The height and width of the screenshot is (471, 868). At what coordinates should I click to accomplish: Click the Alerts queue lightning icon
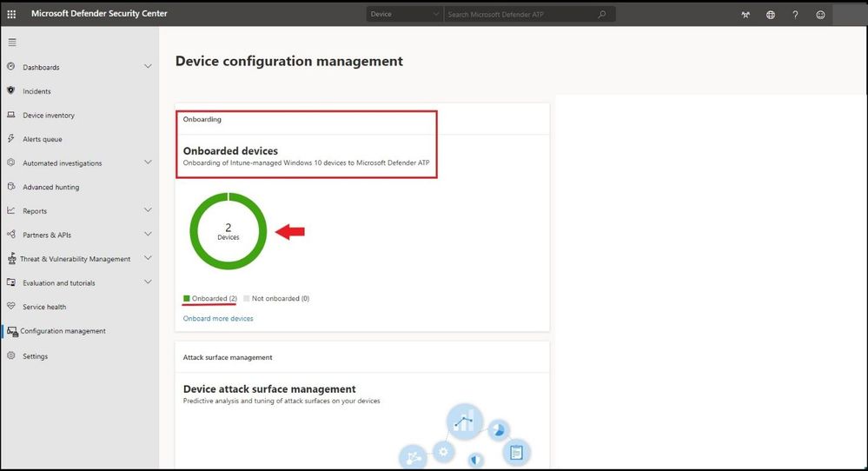coord(11,138)
